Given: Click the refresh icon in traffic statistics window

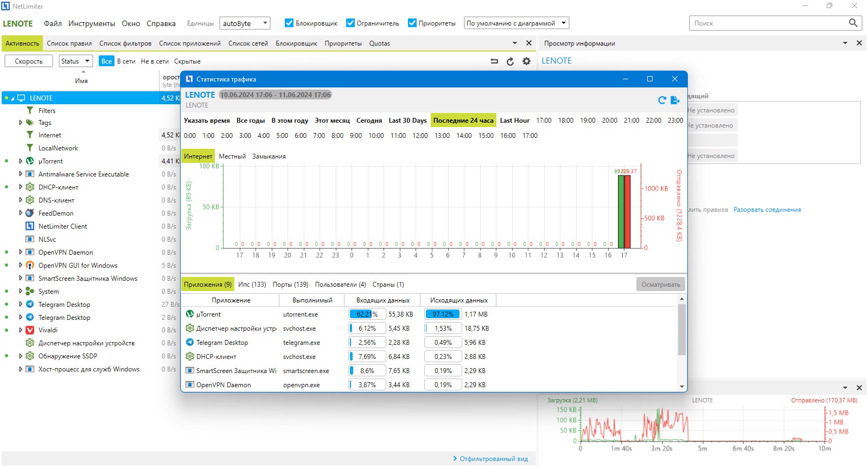Looking at the screenshot, I should (x=662, y=100).
